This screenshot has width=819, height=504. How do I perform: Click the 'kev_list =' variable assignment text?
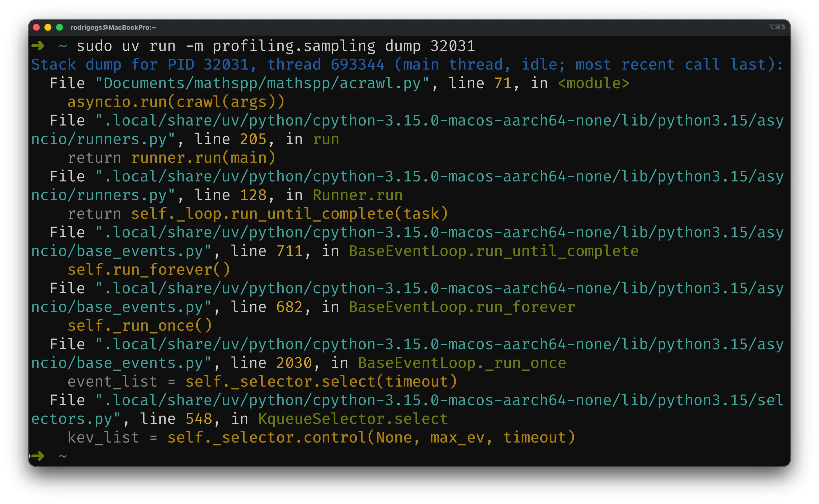[112, 438]
